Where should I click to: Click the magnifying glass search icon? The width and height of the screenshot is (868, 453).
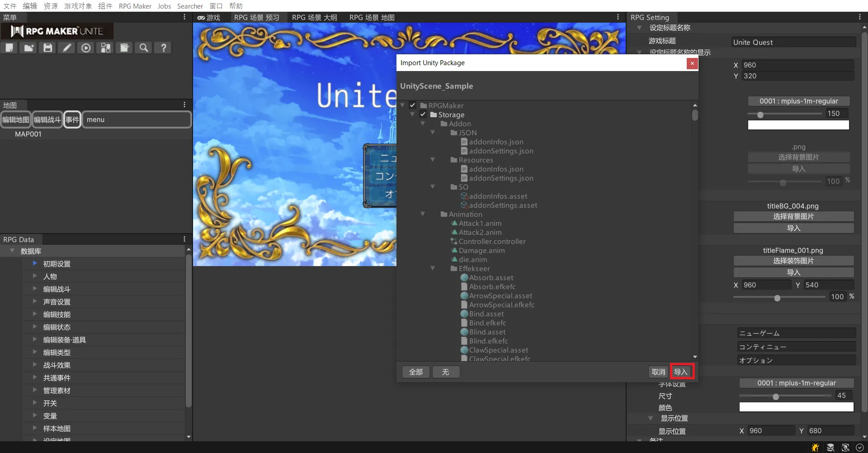(x=144, y=48)
